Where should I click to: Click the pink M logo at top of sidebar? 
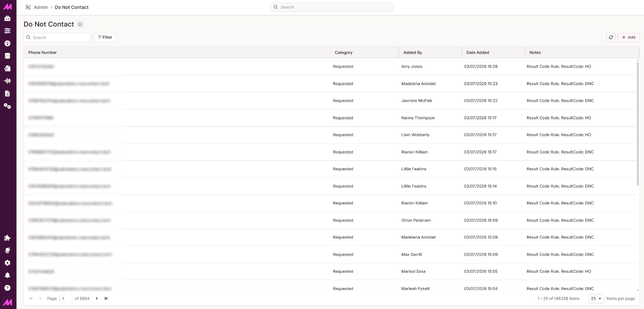(x=8, y=7)
